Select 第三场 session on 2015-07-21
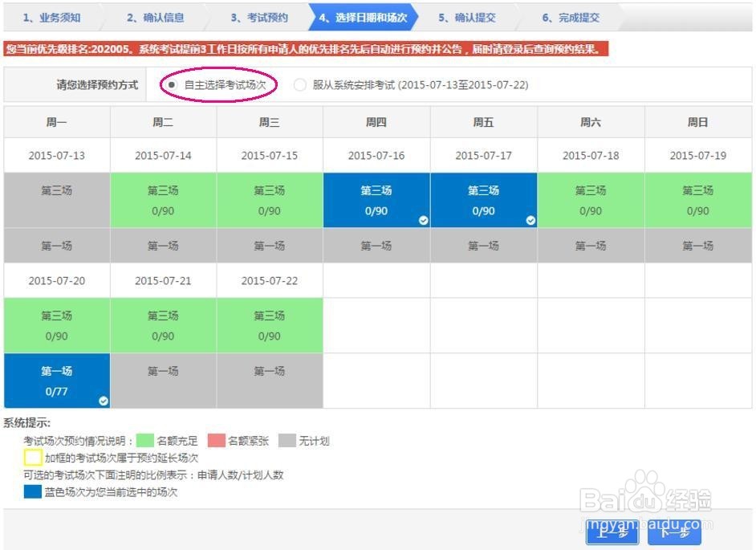The image size is (756, 550). tap(162, 325)
